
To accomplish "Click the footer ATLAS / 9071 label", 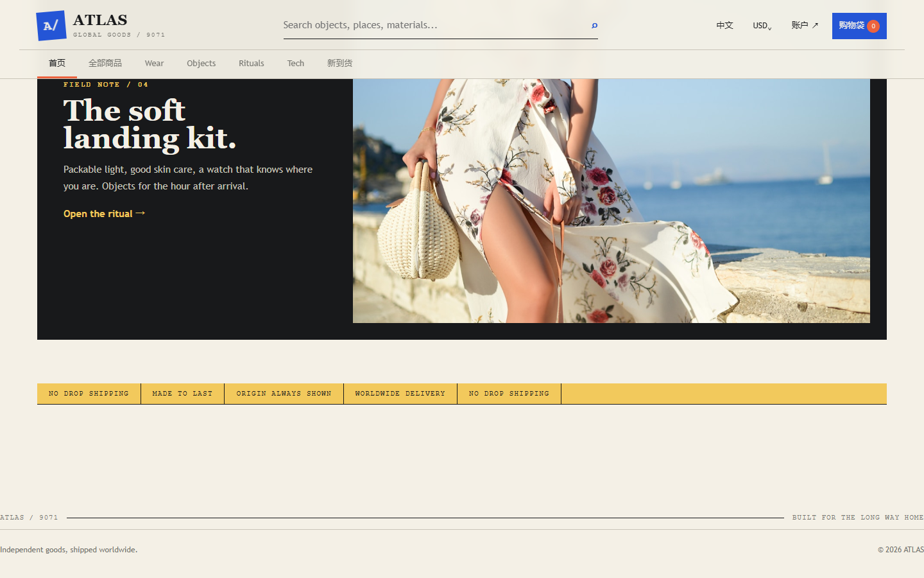I will click(29, 518).
